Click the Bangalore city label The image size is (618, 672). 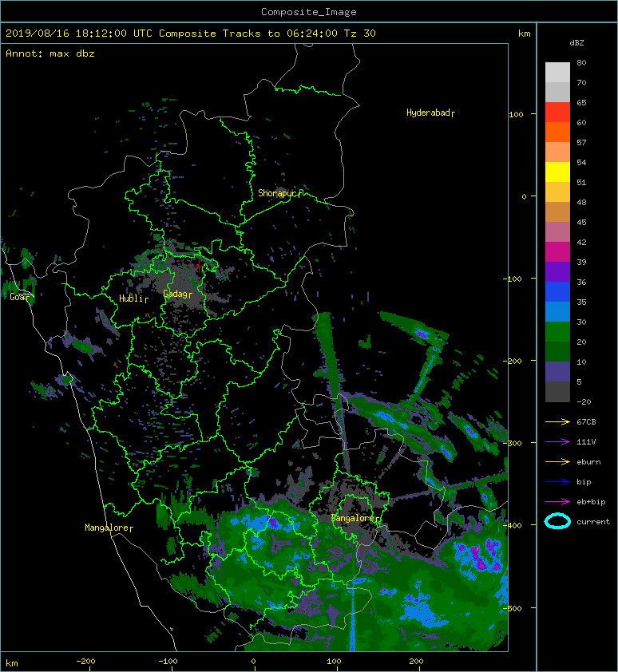[x=354, y=518]
